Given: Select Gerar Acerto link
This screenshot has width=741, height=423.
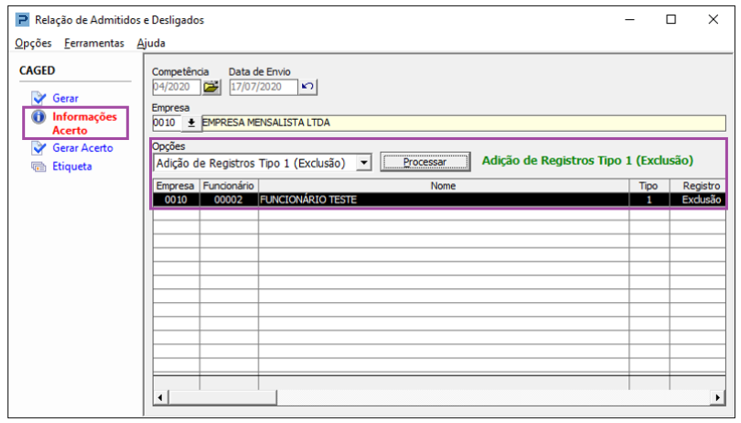Looking at the screenshot, I should pyautogui.click(x=83, y=148).
